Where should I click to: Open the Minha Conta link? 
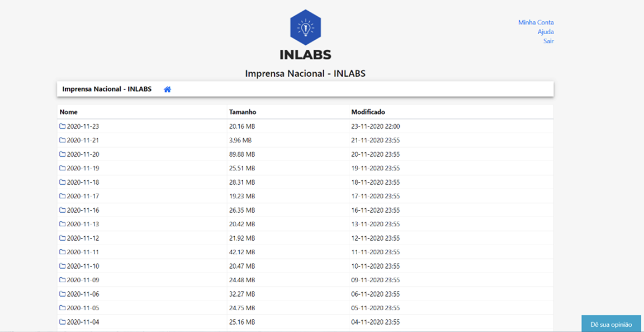536,22
